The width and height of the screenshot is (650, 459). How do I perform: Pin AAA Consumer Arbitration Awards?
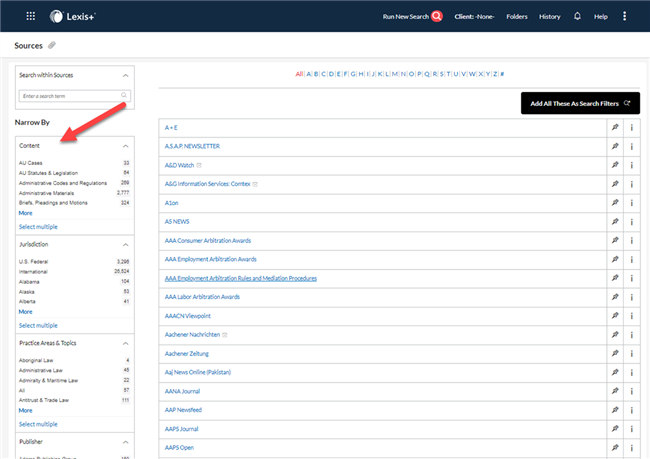pos(615,240)
